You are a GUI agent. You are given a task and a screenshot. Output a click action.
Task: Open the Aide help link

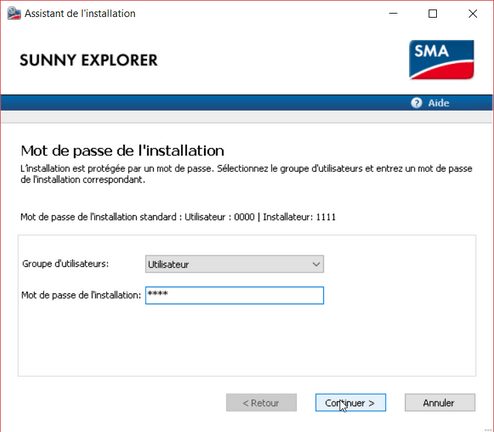pos(438,103)
